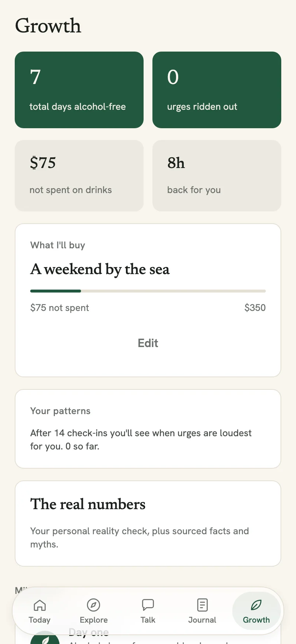296x644 pixels.
Task: Tap the Explore compass icon
Action: click(94, 605)
